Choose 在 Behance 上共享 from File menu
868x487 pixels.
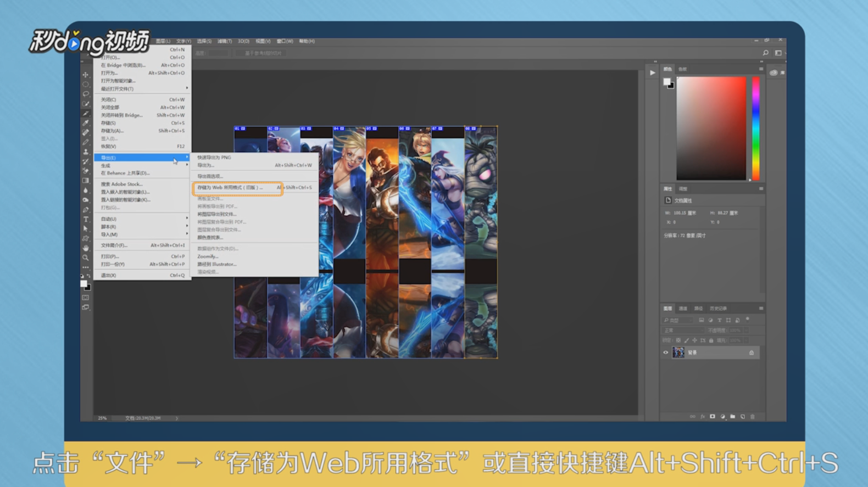pos(143,173)
